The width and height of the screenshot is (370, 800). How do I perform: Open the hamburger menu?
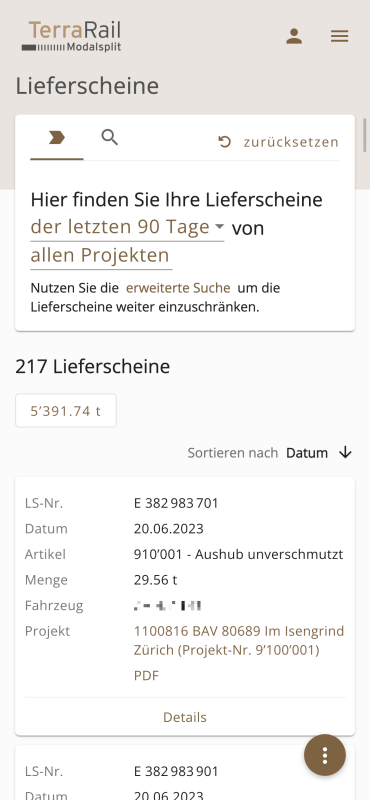(339, 36)
